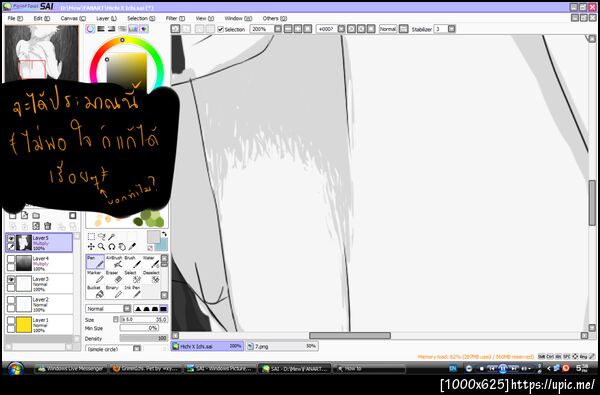Swap foreground and background colors
Viewport: 600px width, 395px height.
pyautogui.click(x=164, y=234)
